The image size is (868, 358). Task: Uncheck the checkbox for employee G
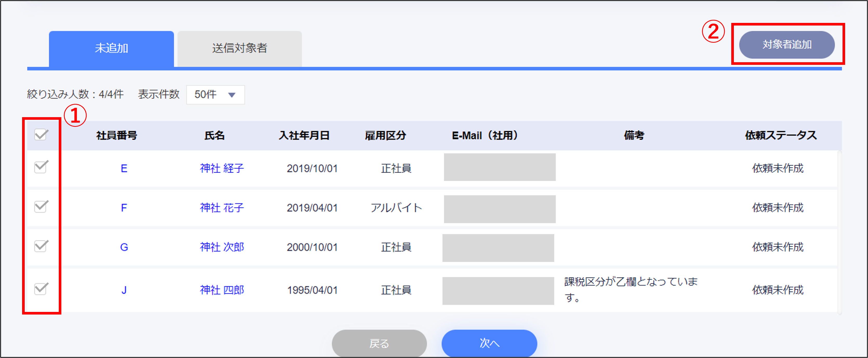[41, 246]
